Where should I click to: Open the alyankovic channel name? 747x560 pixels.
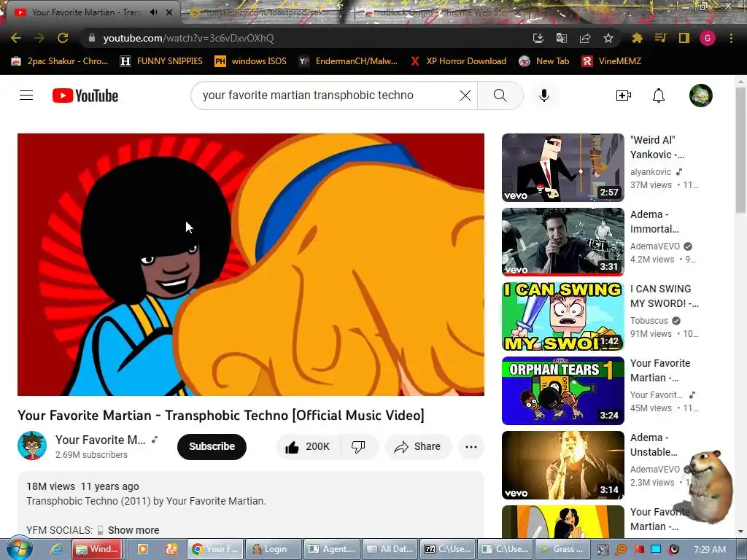pyautogui.click(x=650, y=172)
